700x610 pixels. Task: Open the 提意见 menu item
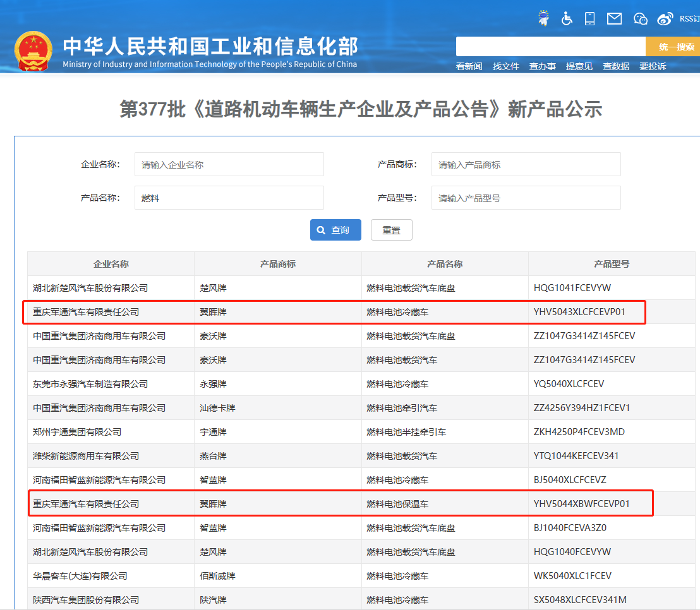(x=579, y=66)
